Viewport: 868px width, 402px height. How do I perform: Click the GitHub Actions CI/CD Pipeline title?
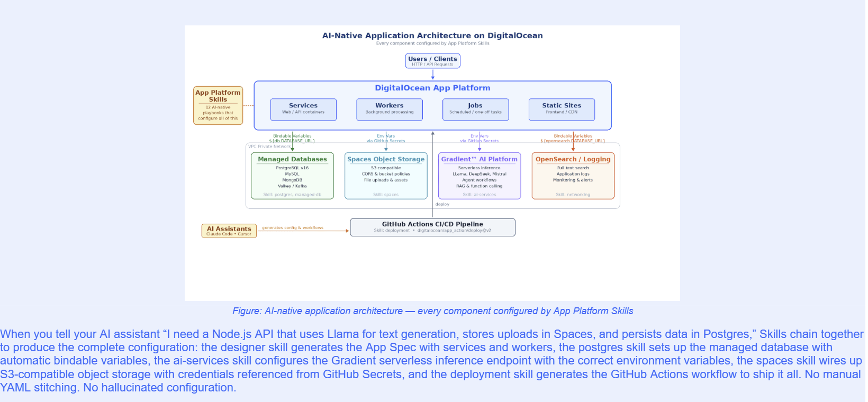tap(432, 224)
